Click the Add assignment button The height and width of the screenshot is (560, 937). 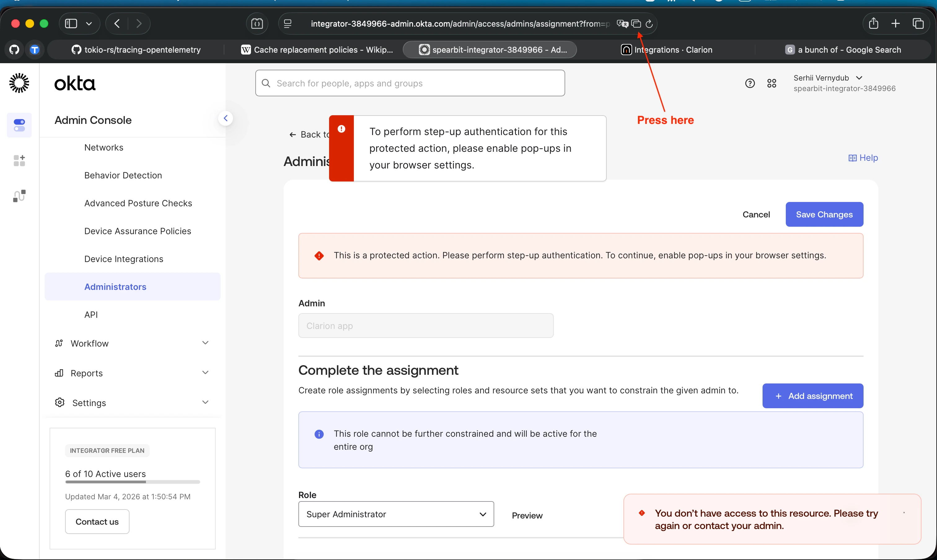(x=812, y=396)
